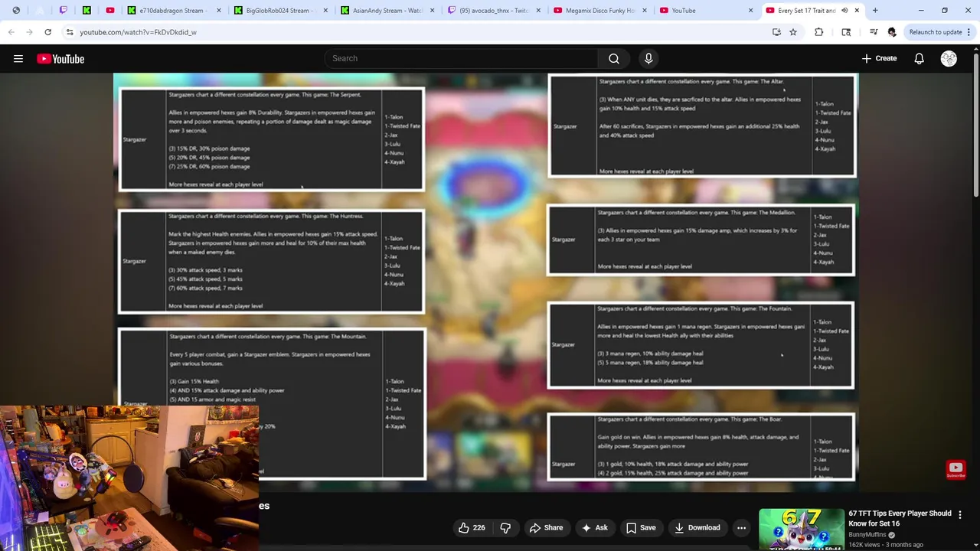Select the pinned YouTube tab

tap(110, 11)
